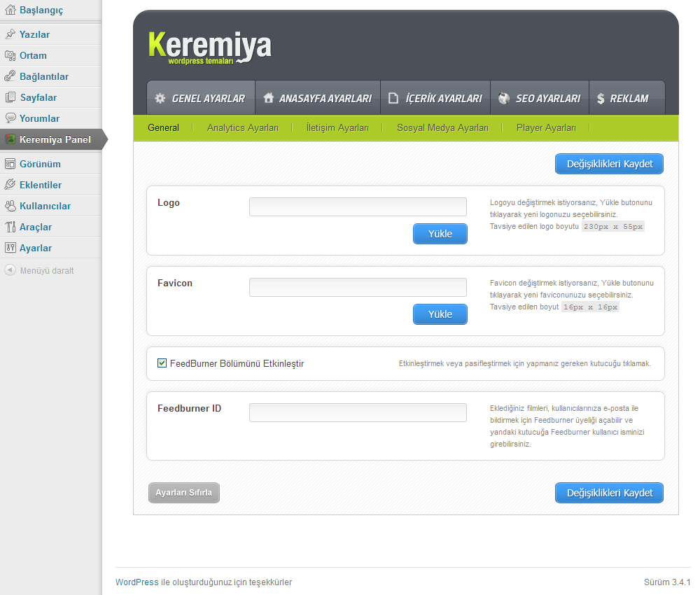Image resolution: width=700 pixels, height=595 pixels.
Task: Select the General sub-tab
Action: (x=163, y=127)
